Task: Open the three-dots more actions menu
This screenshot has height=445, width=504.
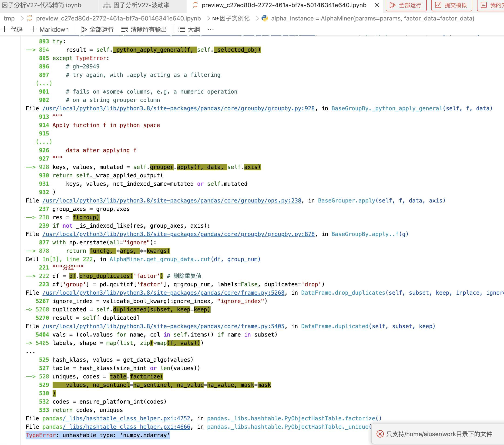Action: (211, 29)
